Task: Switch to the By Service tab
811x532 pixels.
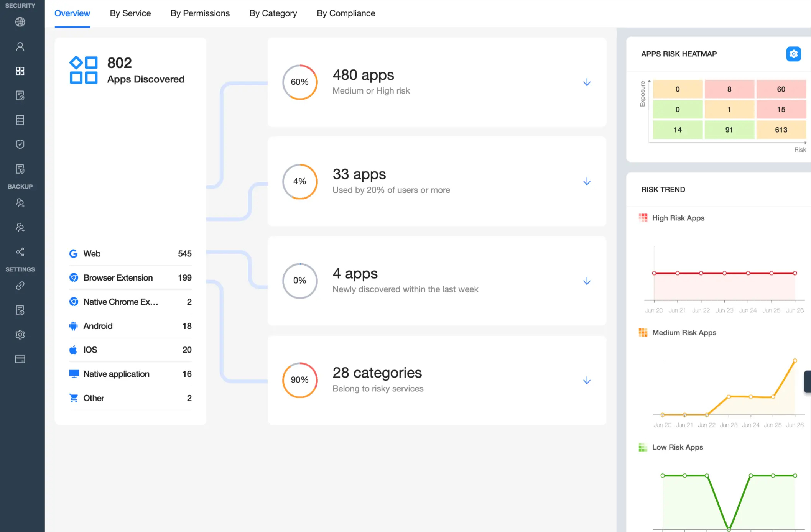Action: pos(130,13)
